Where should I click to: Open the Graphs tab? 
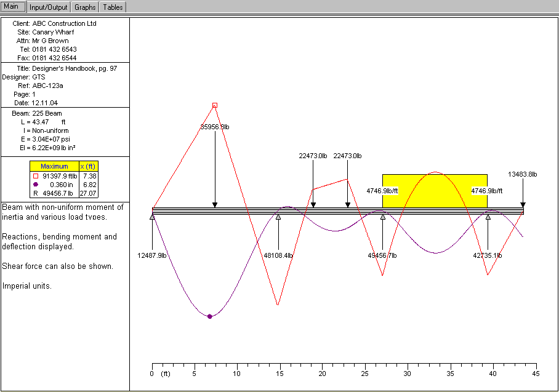point(85,7)
